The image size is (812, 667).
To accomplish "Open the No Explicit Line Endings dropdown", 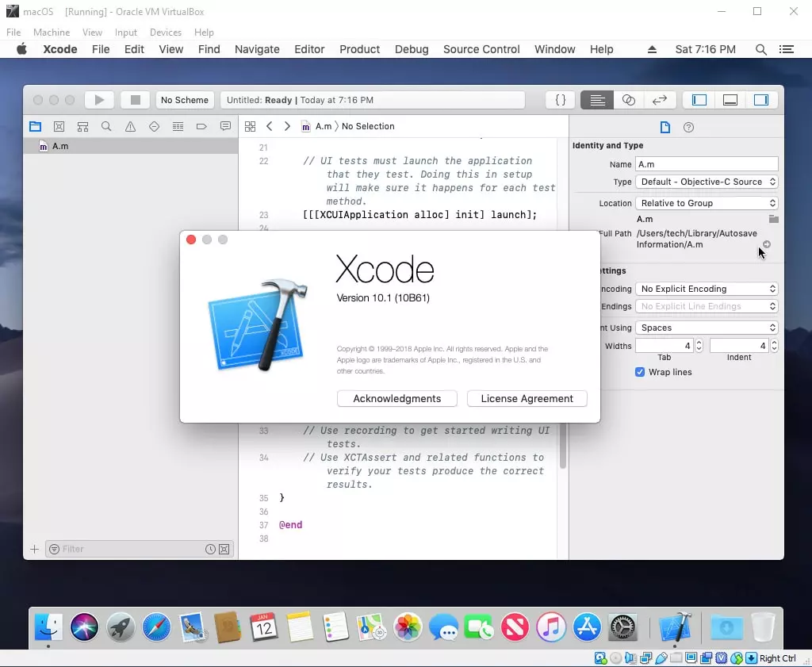I will point(707,306).
